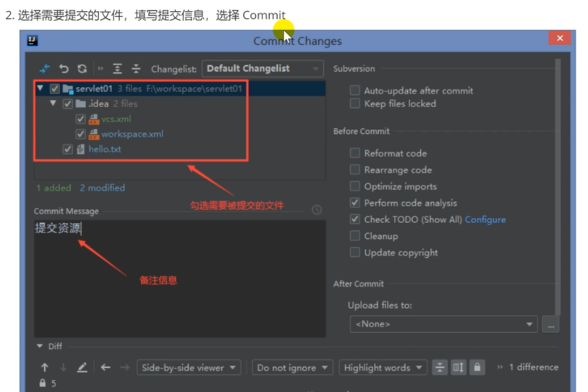Click the Collapse All icon

point(136,68)
